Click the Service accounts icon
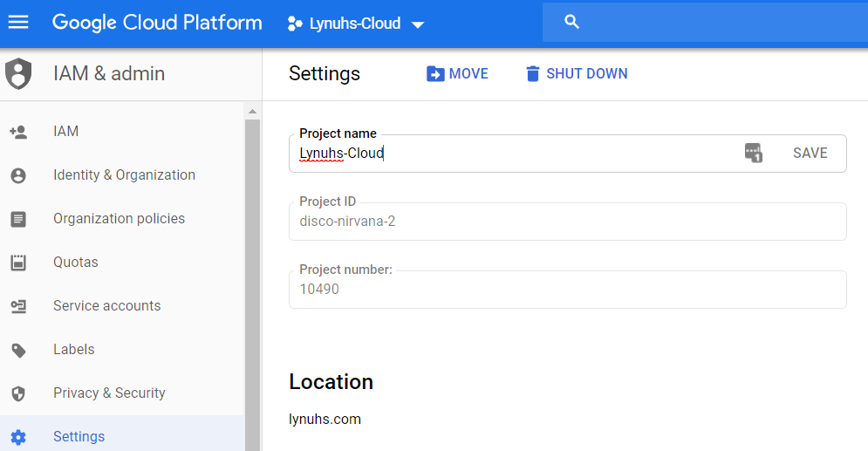This screenshot has width=868, height=451. 18,306
